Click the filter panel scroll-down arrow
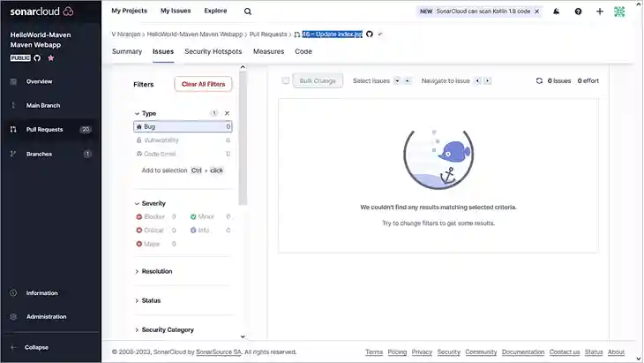Viewport: 644px width, 363px height. [x=243, y=337]
